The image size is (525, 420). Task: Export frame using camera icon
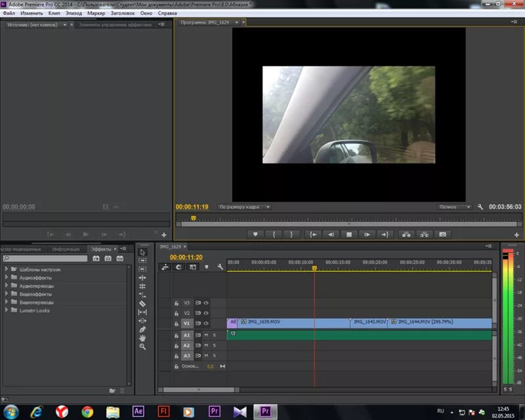point(443,233)
